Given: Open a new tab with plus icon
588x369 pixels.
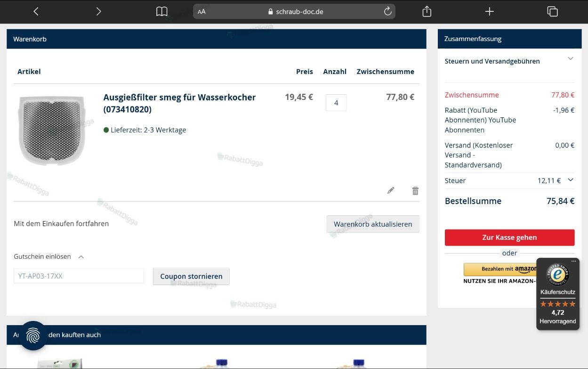Looking at the screenshot, I should (x=490, y=11).
